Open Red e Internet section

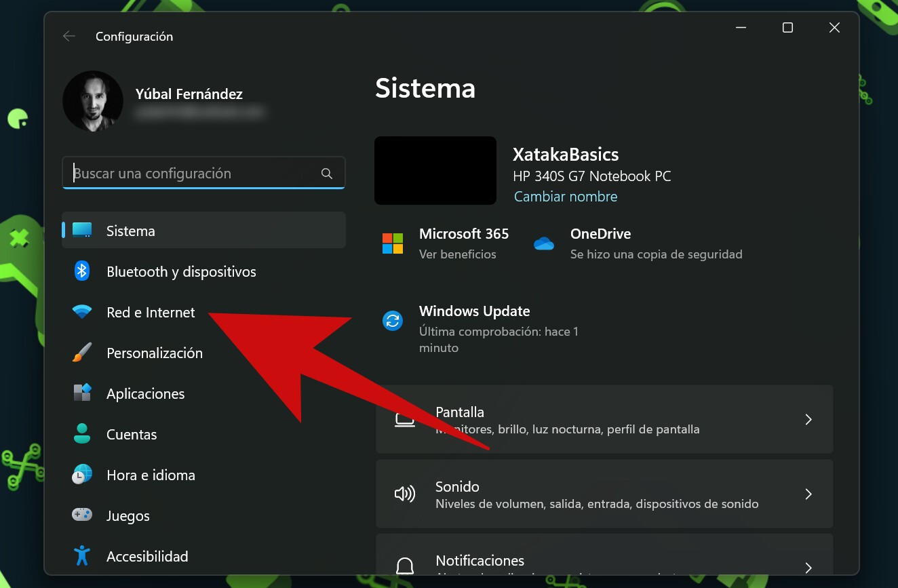[x=203, y=312]
